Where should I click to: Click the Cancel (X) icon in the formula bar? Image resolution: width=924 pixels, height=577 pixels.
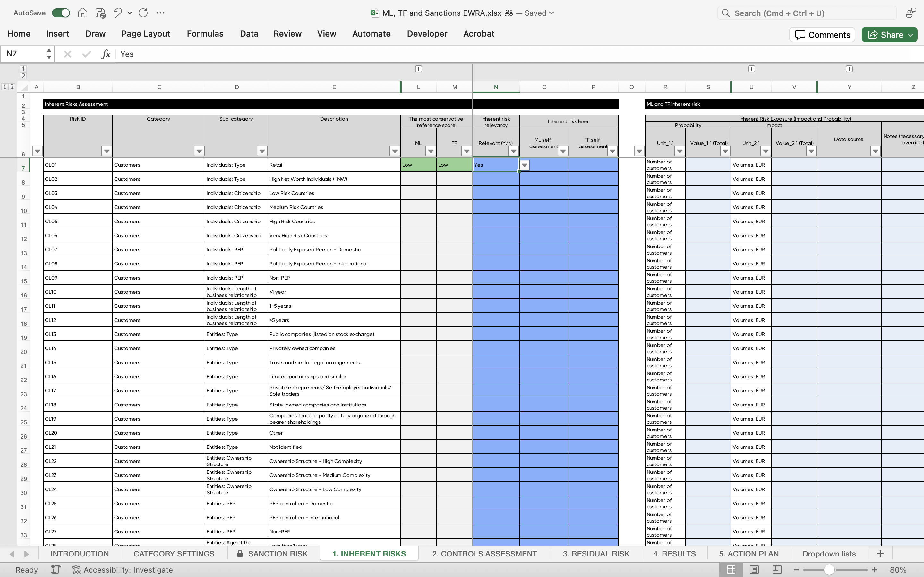pos(68,54)
